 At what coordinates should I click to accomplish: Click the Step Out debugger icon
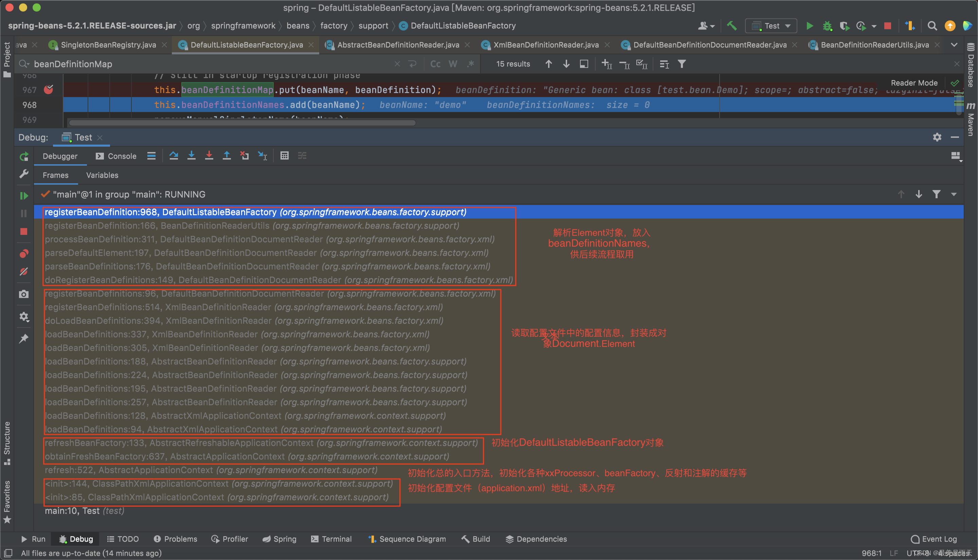tap(227, 156)
